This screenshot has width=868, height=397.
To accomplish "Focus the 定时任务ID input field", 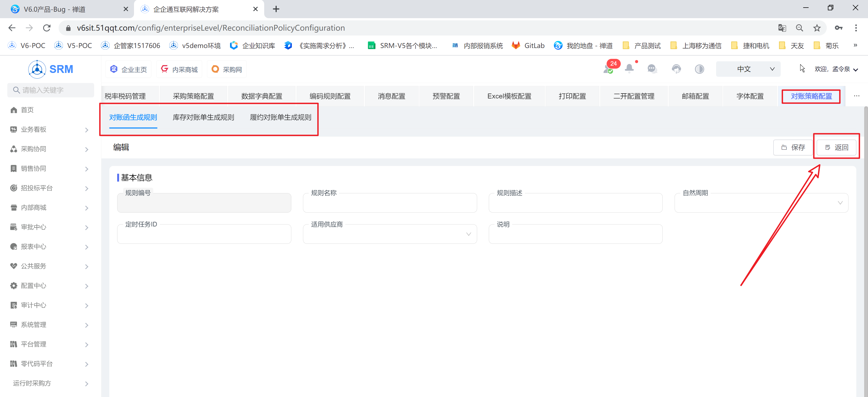I will (204, 234).
